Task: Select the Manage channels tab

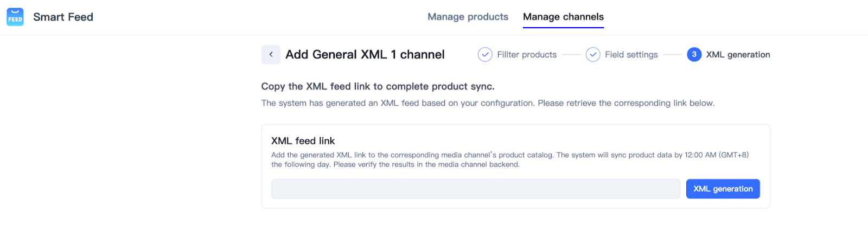Action: [563, 17]
